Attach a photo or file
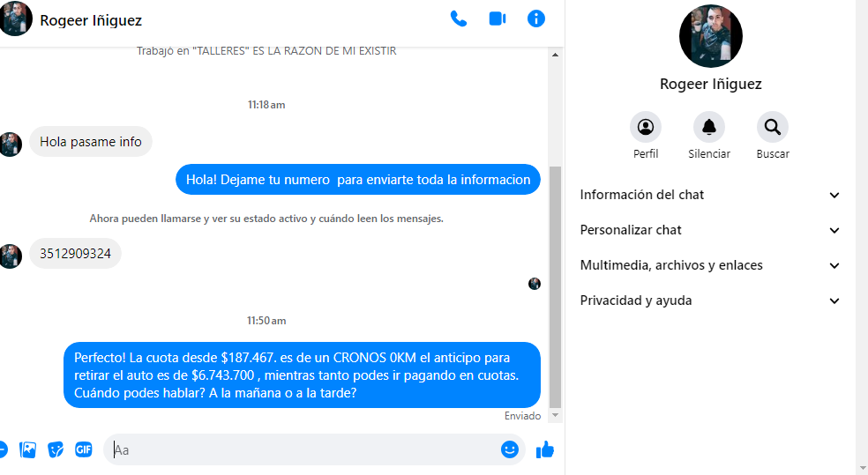 coord(27,449)
